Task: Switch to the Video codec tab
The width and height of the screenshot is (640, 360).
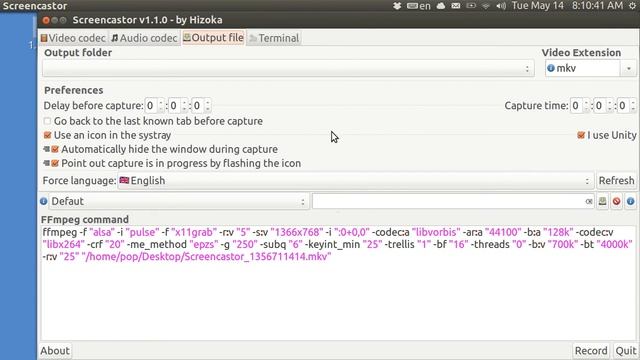Action: [x=73, y=38]
